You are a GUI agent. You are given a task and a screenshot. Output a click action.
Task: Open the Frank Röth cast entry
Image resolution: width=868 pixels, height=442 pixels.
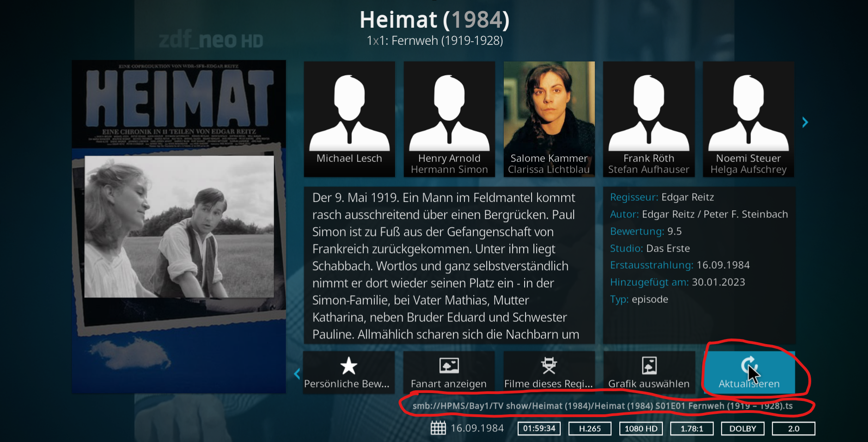[649, 119]
